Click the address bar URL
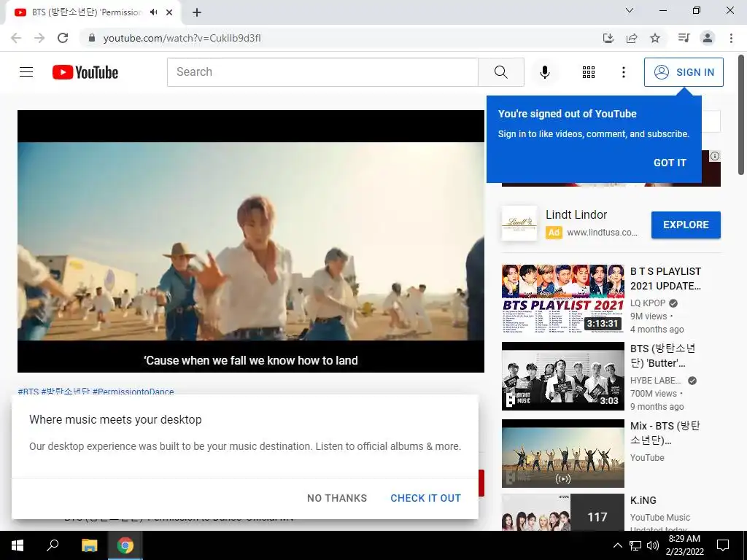The height and width of the screenshot is (560, 747). 182,38
